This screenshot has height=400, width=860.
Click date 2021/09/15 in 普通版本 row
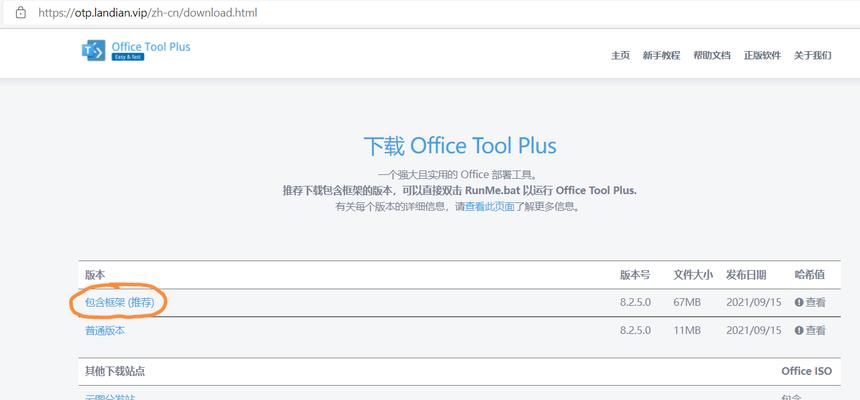coord(754,330)
